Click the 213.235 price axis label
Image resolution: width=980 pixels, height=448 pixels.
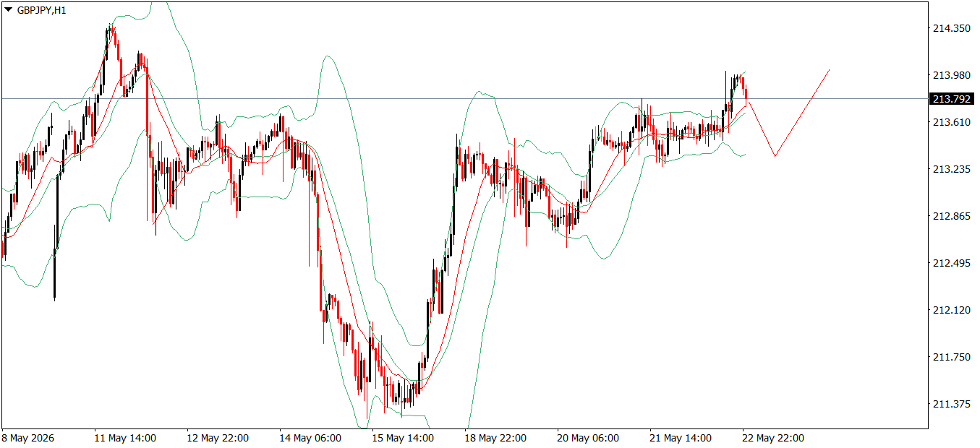pos(952,169)
